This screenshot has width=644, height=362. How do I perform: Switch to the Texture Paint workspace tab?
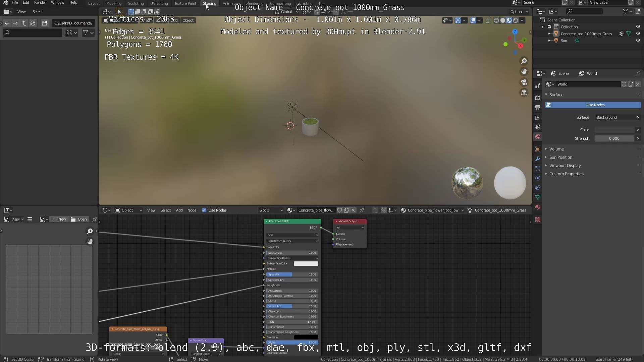click(x=185, y=3)
